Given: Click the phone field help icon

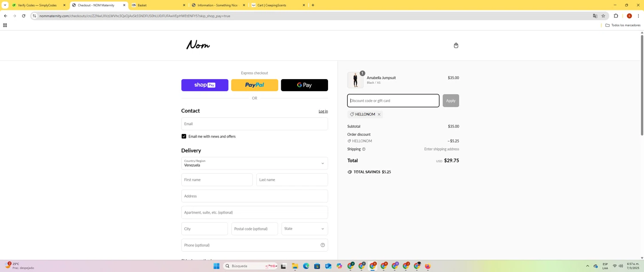Looking at the screenshot, I should pyautogui.click(x=322, y=245).
